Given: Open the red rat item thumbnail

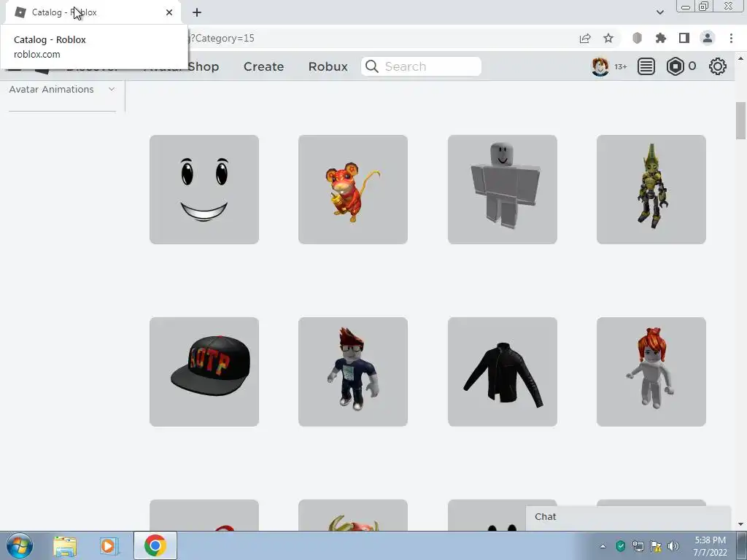Looking at the screenshot, I should pyautogui.click(x=353, y=190).
